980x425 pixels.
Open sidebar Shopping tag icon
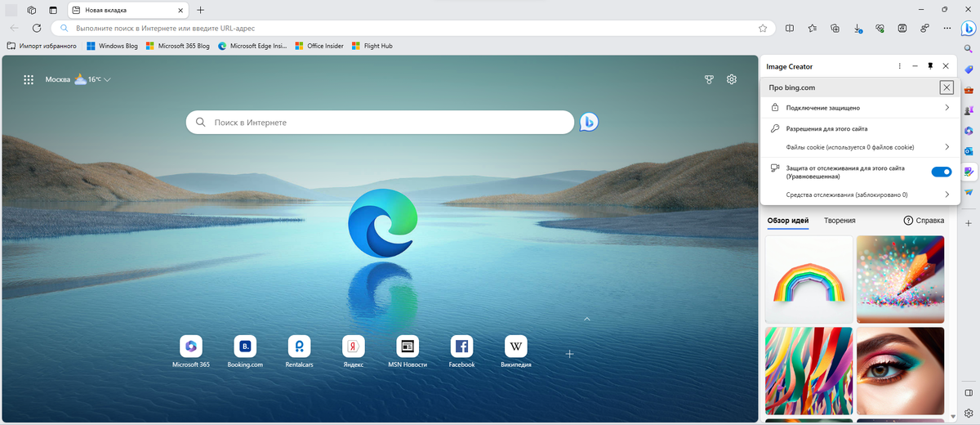969,69
